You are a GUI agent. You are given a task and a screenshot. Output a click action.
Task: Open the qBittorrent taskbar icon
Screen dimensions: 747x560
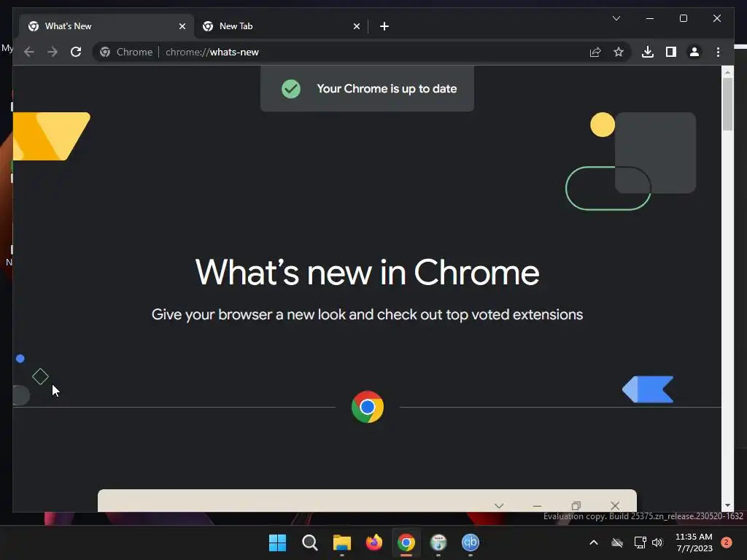(471, 542)
